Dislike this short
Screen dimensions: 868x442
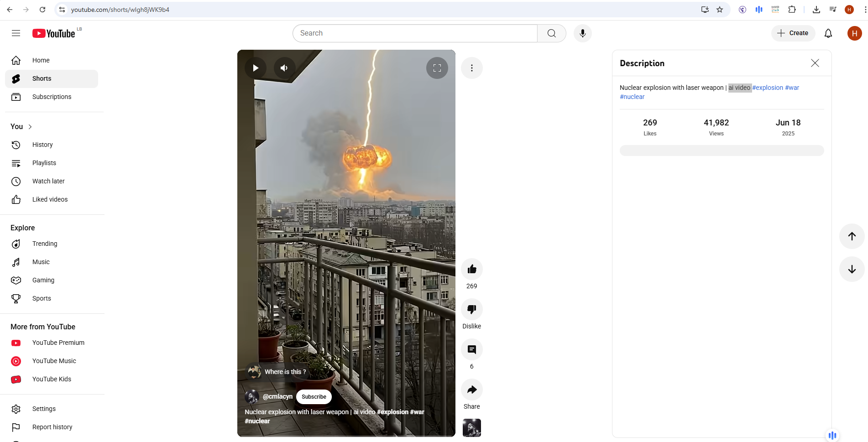(472, 309)
